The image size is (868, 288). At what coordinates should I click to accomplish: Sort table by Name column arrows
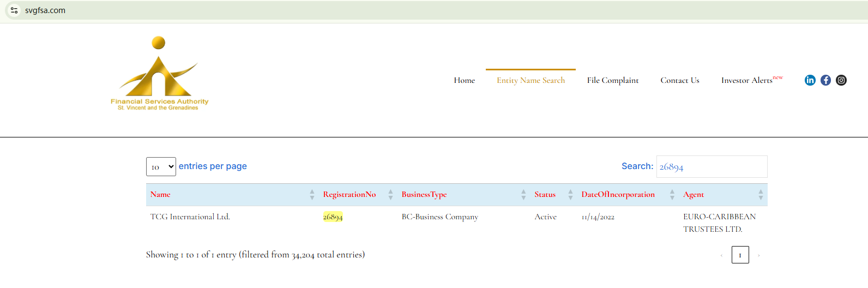312,195
